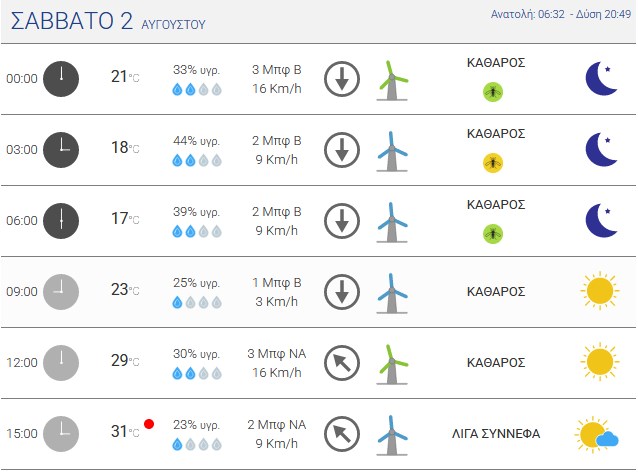Image resolution: width=638 pixels, height=476 pixels.
Task: Click the northwest wind arrow at 15:00
Action: (x=342, y=434)
